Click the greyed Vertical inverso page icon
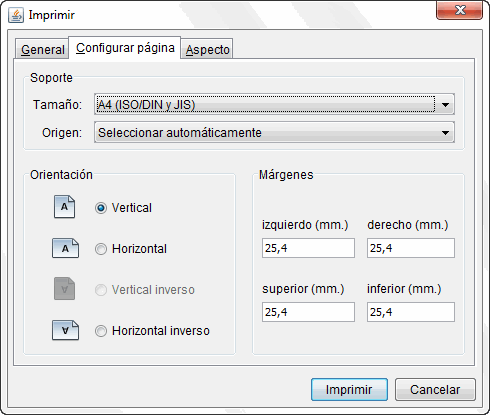 click(64, 289)
